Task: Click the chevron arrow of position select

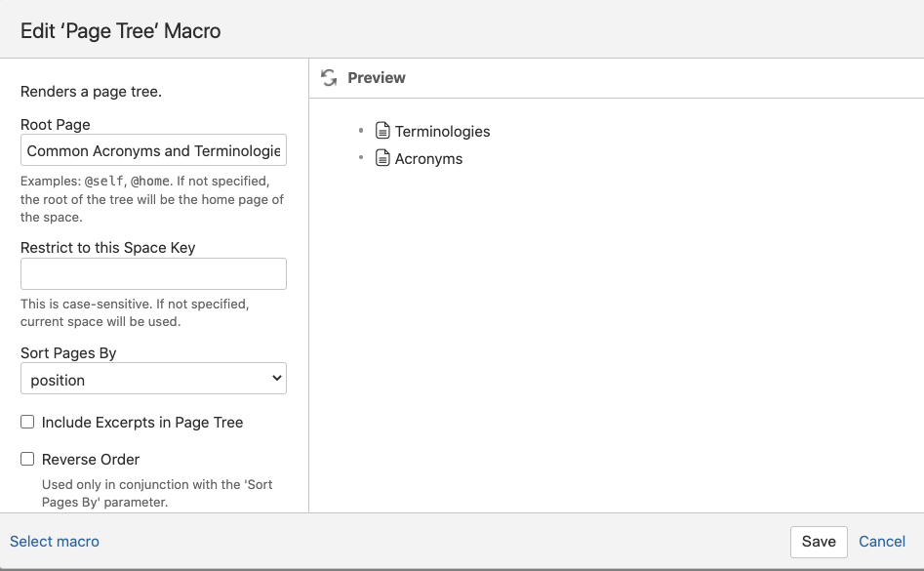Action: pyautogui.click(x=276, y=379)
